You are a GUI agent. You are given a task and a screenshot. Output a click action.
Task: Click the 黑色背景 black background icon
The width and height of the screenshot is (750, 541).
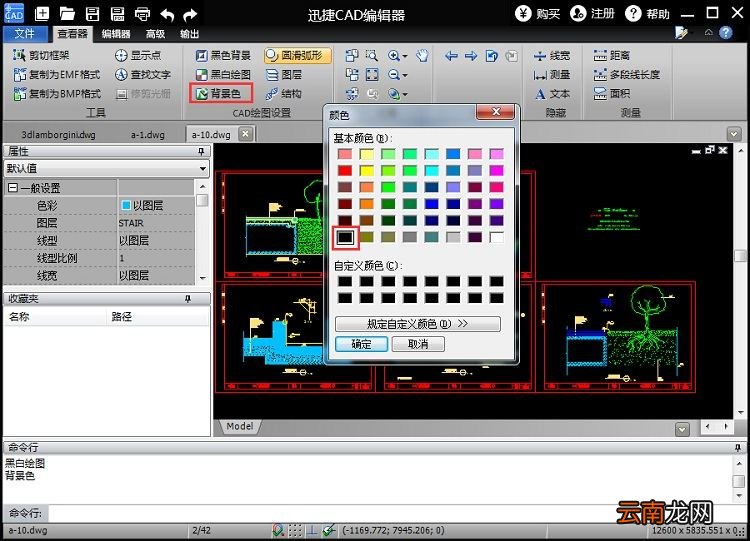[x=201, y=55]
